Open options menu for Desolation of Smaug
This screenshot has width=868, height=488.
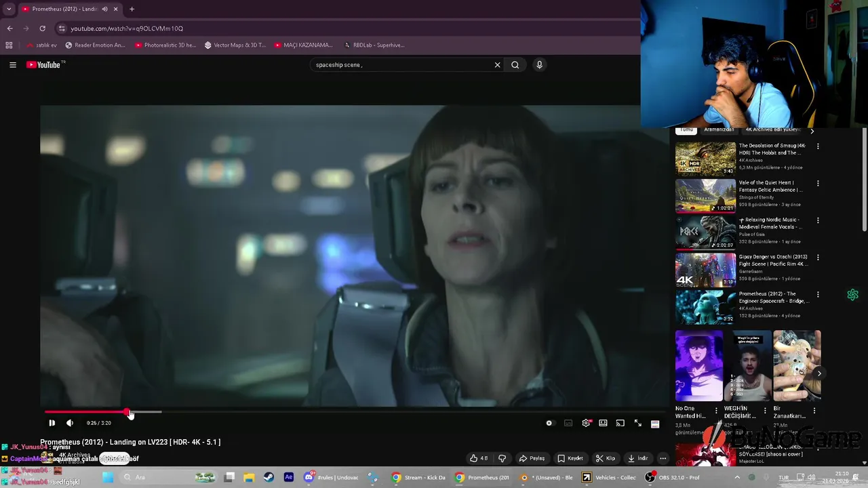(x=818, y=146)
